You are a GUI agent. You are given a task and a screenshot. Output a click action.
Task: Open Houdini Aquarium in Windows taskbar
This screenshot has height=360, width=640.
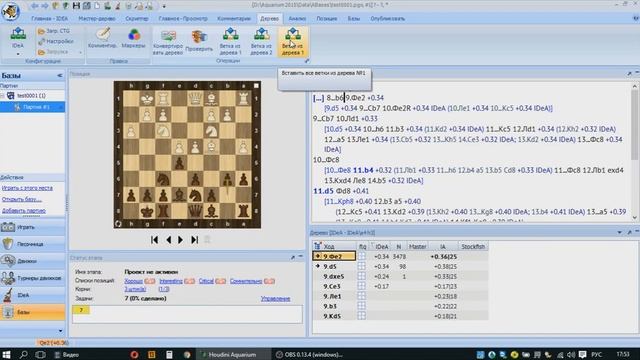tap(233, 354)
